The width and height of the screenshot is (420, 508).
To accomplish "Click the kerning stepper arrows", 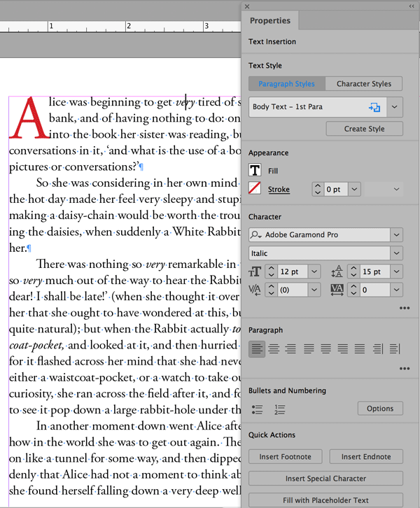I will [x=272, y=290].
